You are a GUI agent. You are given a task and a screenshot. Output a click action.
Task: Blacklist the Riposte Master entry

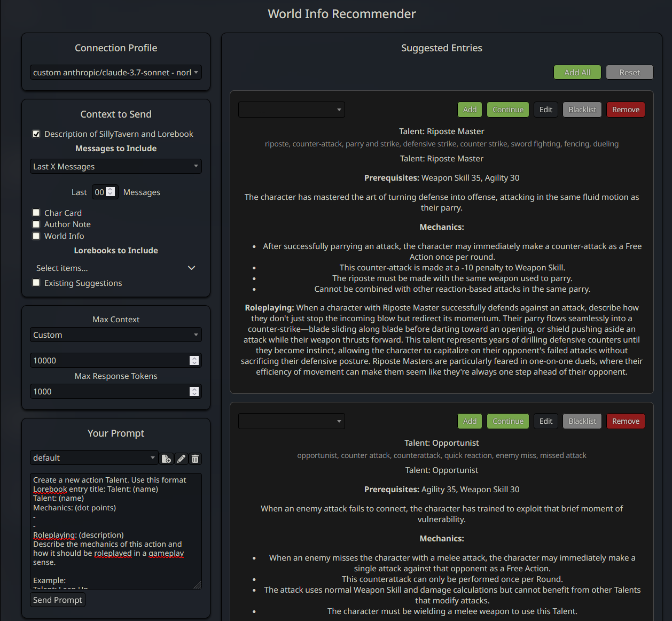coord(582,110)
